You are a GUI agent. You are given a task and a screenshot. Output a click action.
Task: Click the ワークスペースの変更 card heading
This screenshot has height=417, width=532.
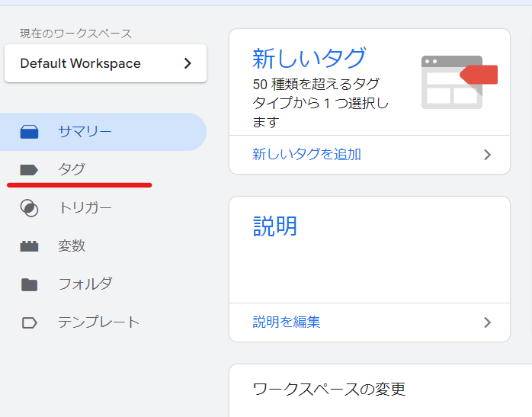[x=328, y=389]
